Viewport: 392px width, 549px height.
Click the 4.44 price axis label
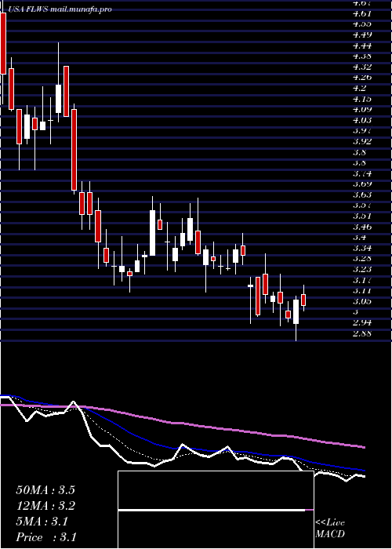362,45
